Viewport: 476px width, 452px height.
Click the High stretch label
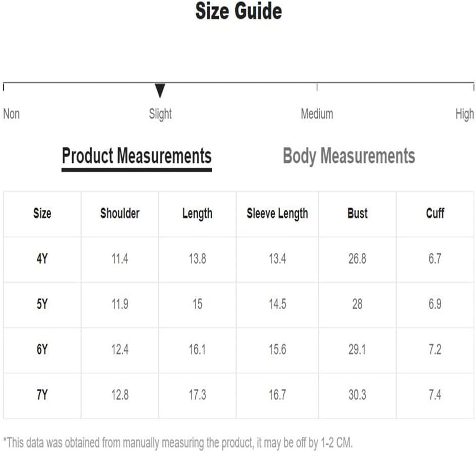[465, 114]
